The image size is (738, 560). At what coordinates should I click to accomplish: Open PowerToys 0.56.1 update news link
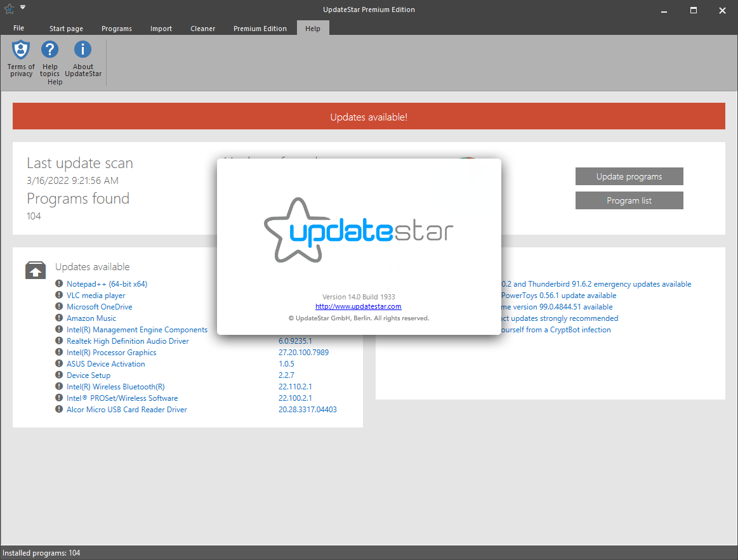click(558, 296)
